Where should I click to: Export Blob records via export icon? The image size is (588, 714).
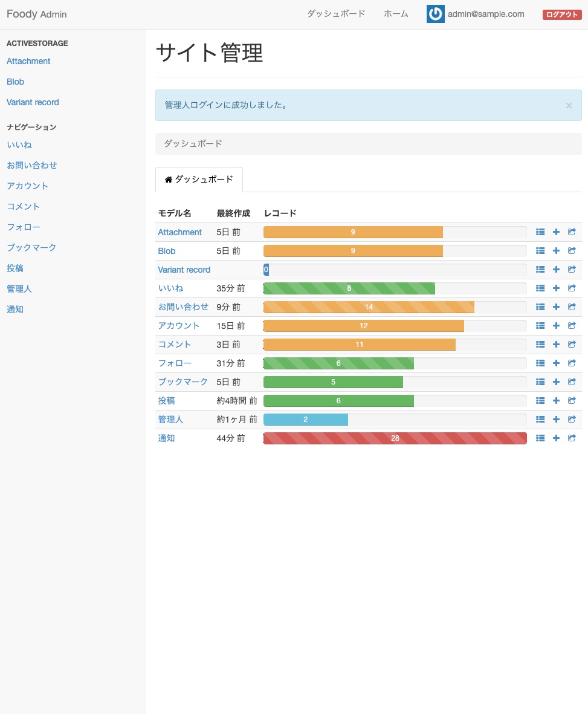572,251
